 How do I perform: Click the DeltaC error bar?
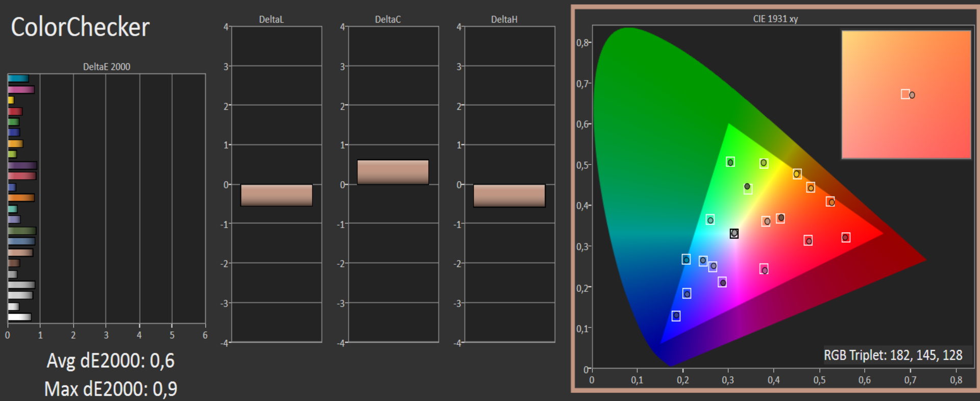[393, 172]
